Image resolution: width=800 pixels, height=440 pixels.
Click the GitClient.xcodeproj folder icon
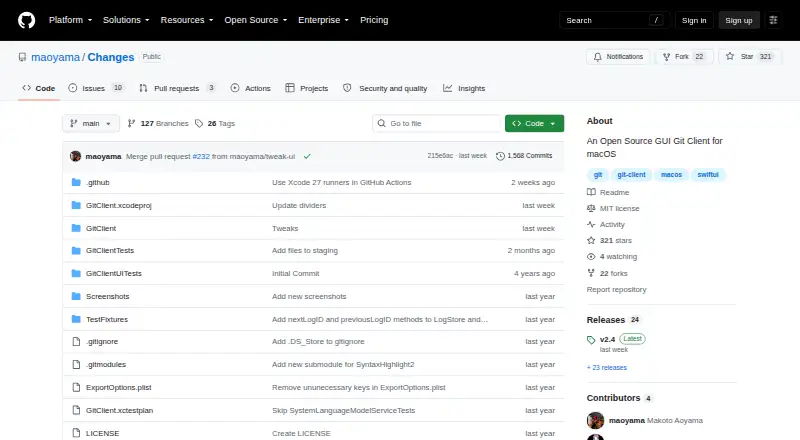point(76,205)
